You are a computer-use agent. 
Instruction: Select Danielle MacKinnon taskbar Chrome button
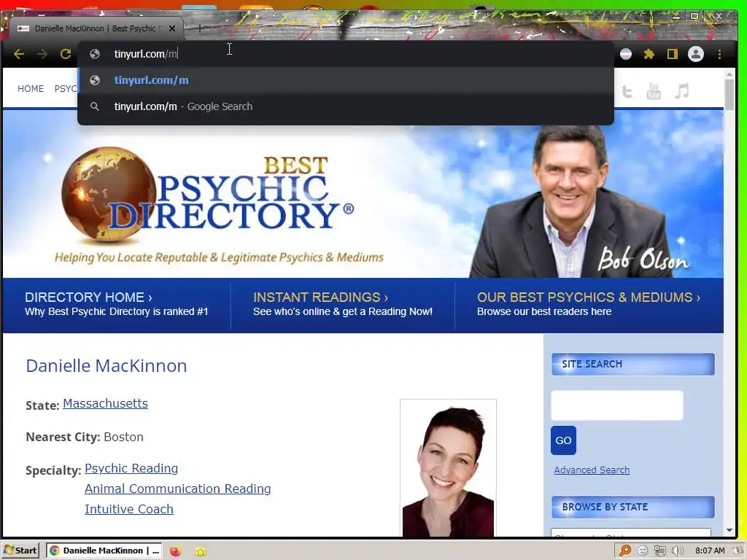point(104,551)
